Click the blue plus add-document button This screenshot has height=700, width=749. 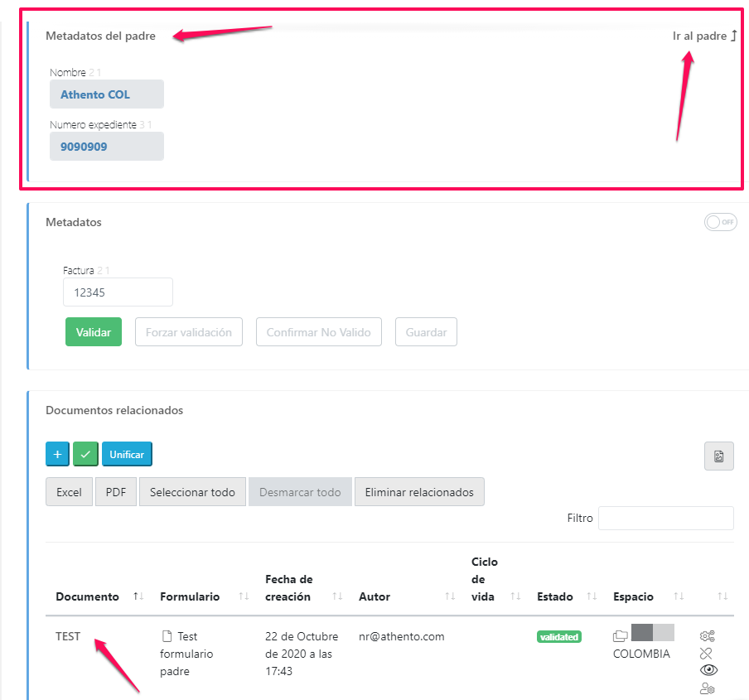click(x=57, y=454)
